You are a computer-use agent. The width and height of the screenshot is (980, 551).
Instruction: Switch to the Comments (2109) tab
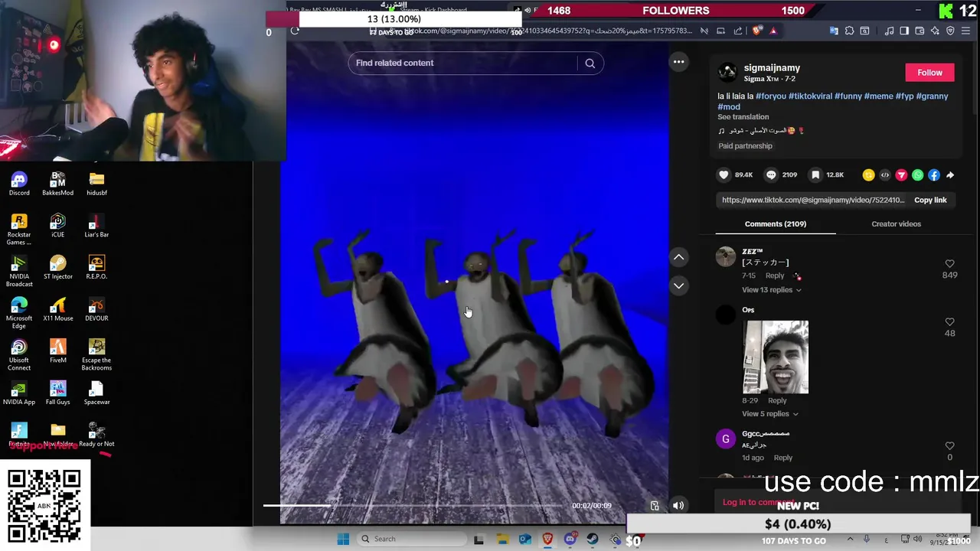(775, 224)
